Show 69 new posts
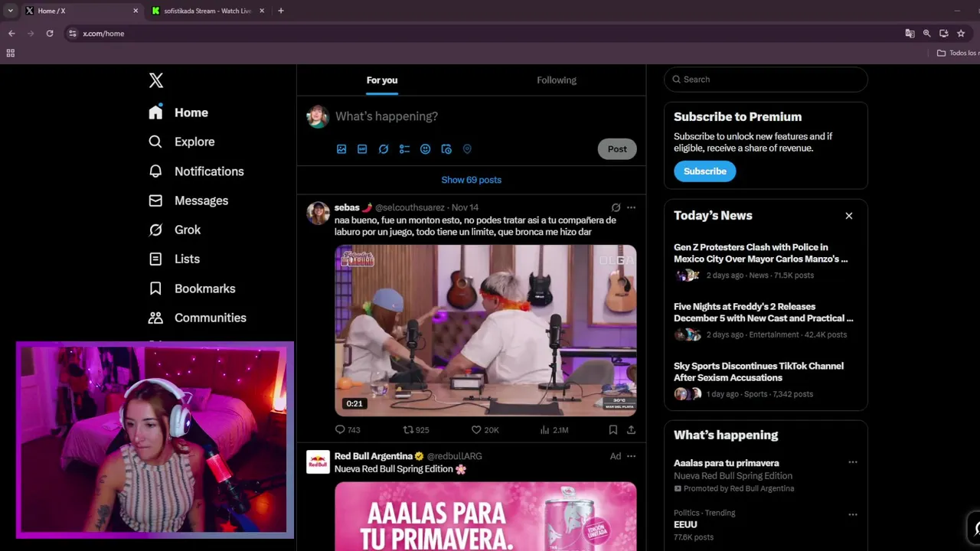980x551 pixels. [471, 180]
